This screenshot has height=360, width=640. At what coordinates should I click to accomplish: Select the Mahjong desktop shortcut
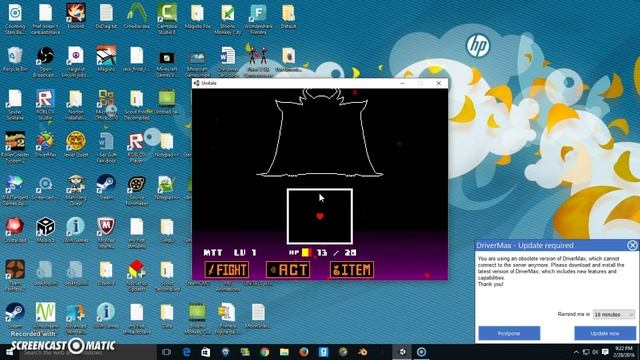pos(76,190)
